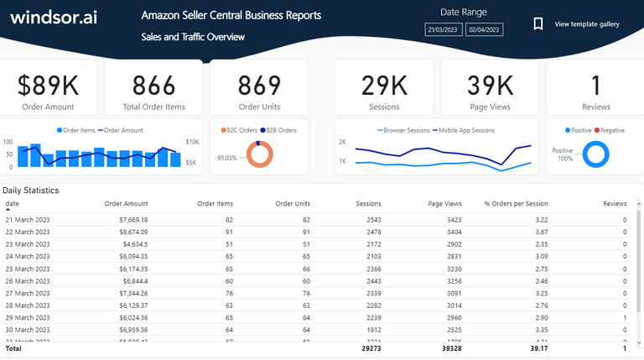Sort table by Sessions column header
Image resolution: width=644 pixels, height=360 pixels.
pos(368,203)
